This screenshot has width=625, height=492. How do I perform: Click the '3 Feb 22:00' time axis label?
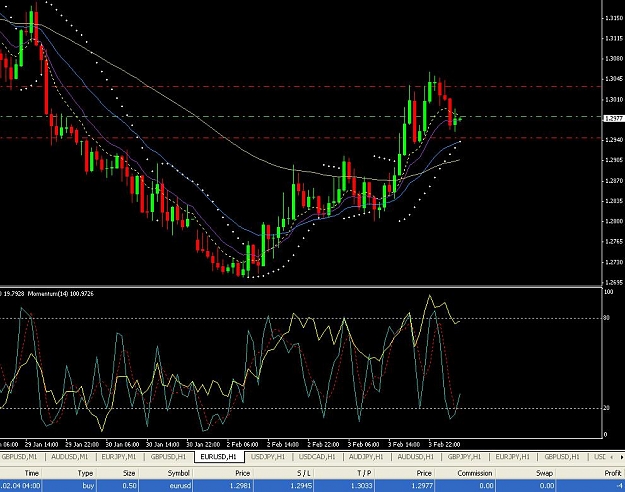click(444, 445)
